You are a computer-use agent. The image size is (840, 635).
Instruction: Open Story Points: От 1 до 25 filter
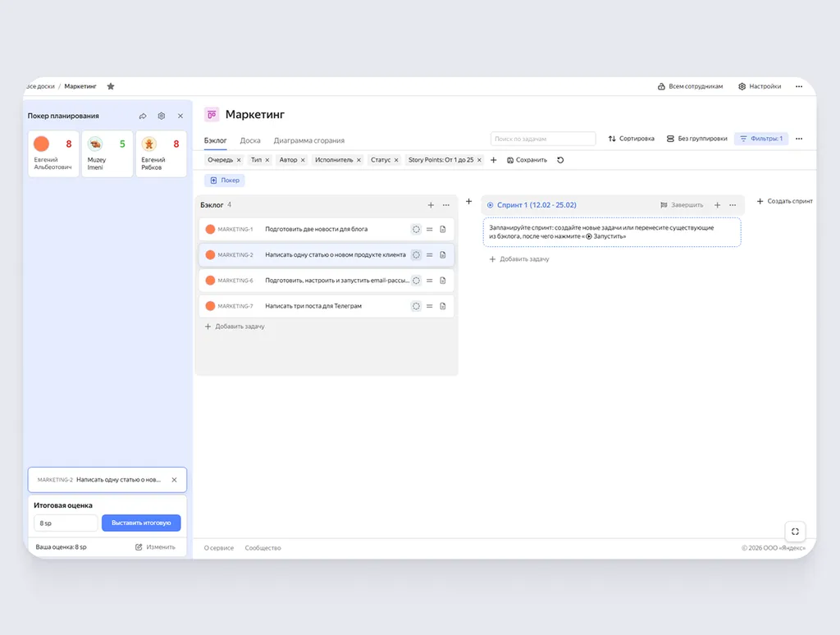pyautogui.click(x=441, y=160)
